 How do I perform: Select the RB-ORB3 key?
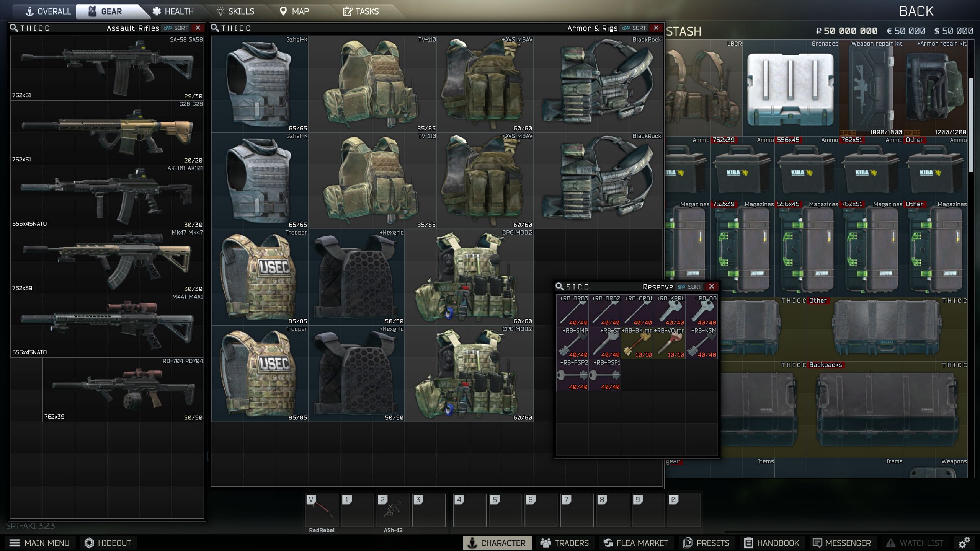tap(572, 310)
